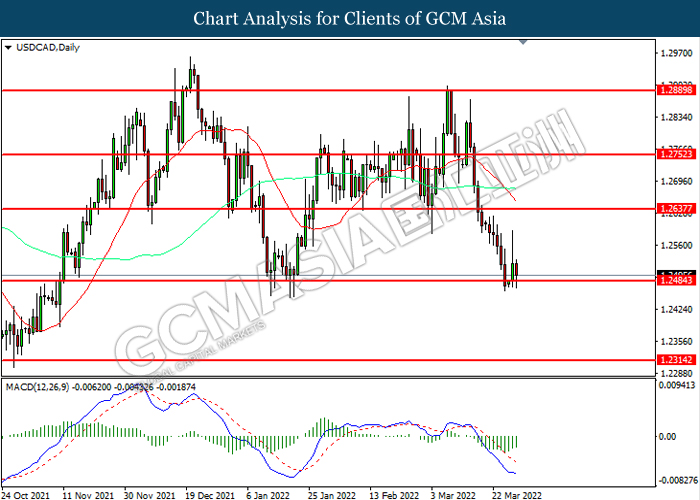
Task: Click the 1.26377 price level tag
Action: pyautogui.click(x=676, y=208)
